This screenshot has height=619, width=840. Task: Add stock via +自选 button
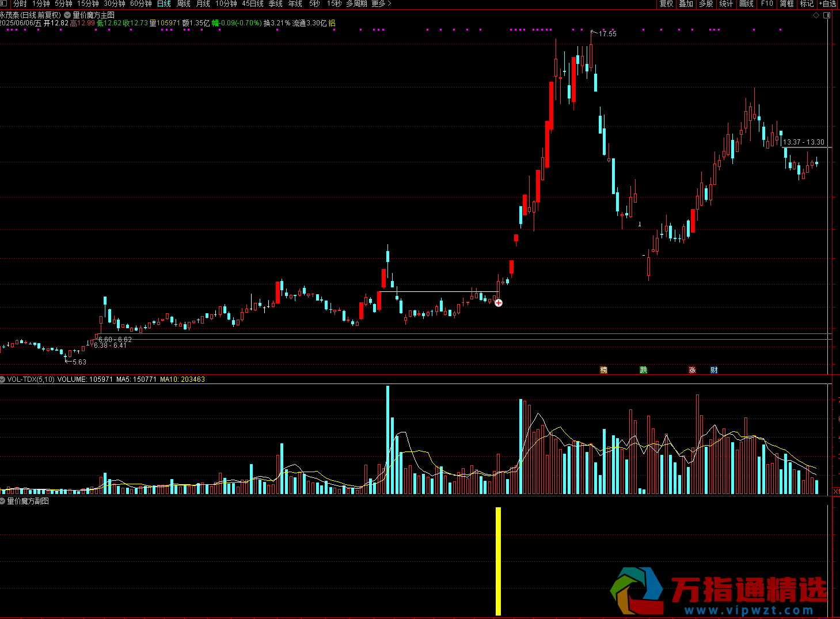click(x=828, y=4)
